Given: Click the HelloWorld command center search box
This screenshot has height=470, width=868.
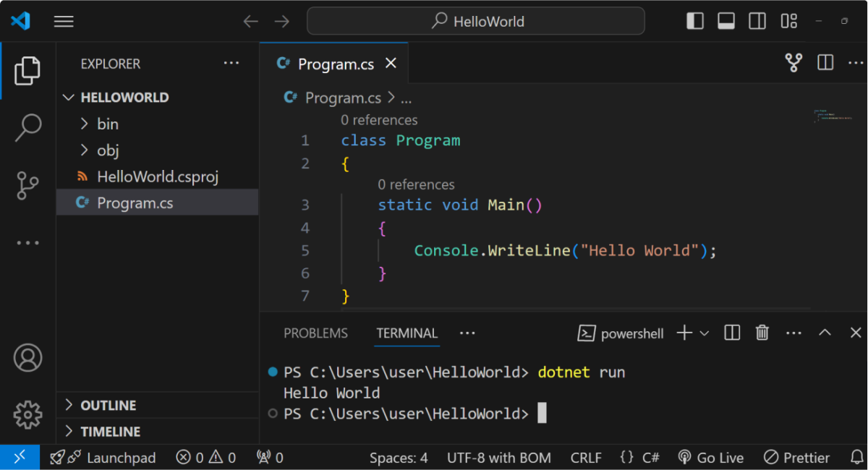Looking at the screenshot, I should (x=475, y=21).
